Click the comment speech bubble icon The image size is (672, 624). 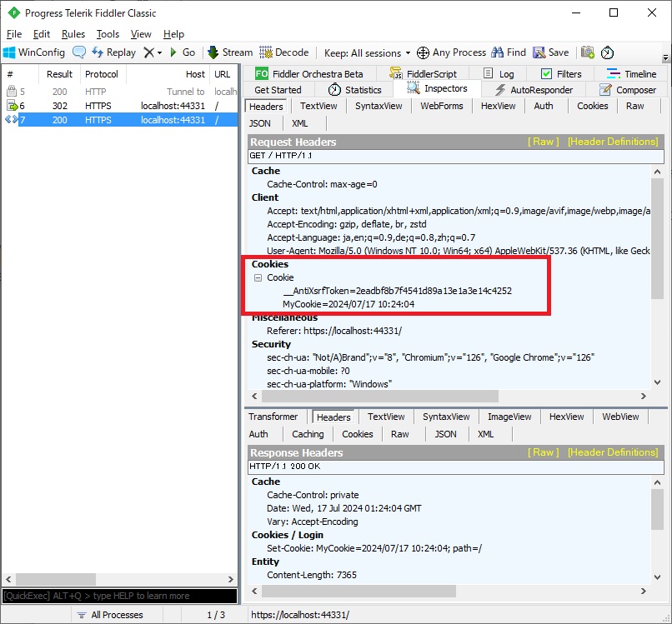click(x=79, y=52)
